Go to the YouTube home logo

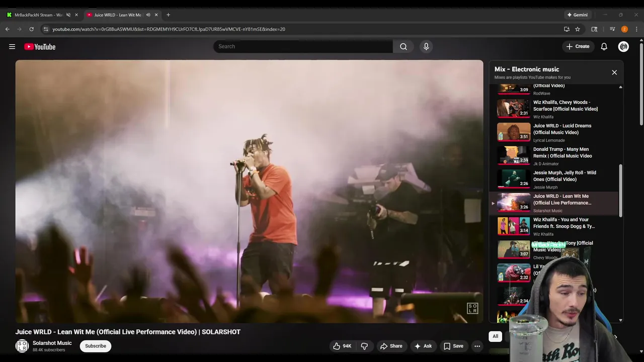pos(40,47)
